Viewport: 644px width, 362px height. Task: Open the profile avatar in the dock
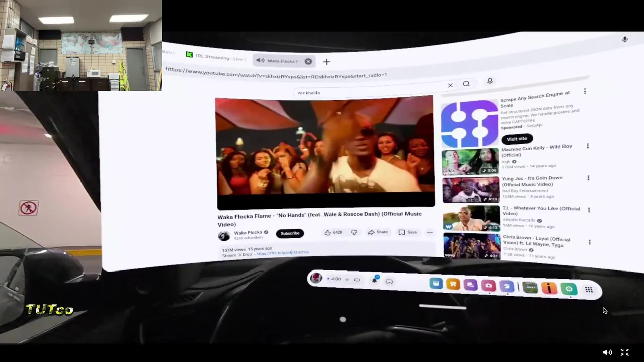tap(316, 278)
